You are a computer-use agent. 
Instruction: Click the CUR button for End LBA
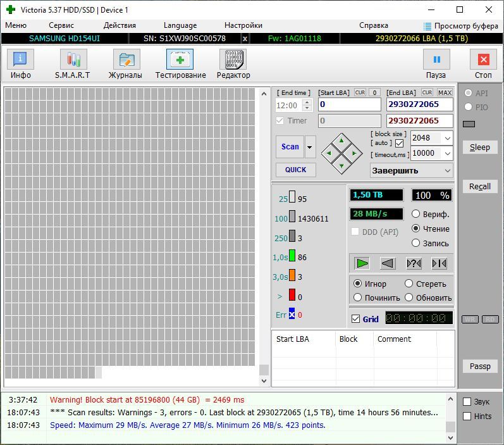[427, 92]
